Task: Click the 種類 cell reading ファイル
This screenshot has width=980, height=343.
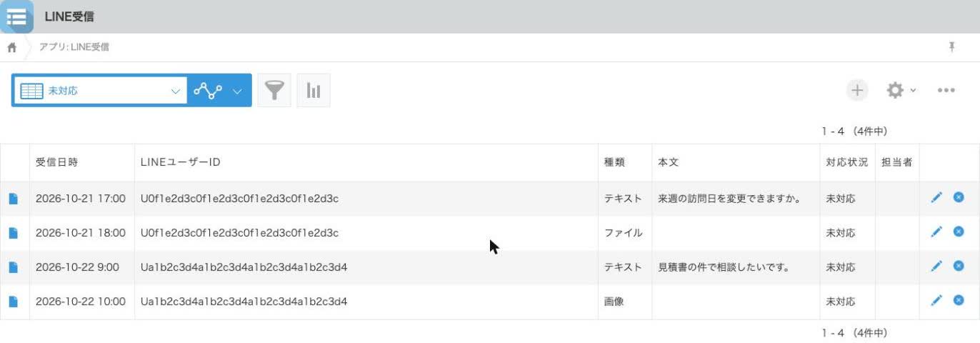Action: point(624,233)
